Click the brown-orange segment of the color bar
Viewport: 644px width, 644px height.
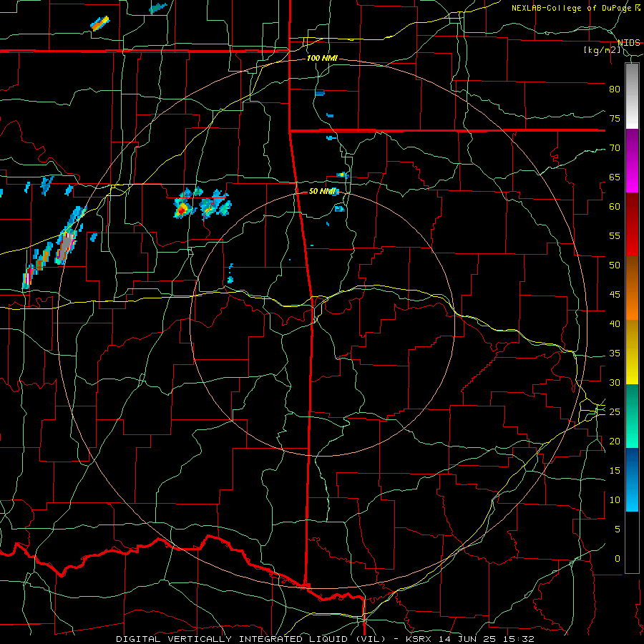pos(632,288)
